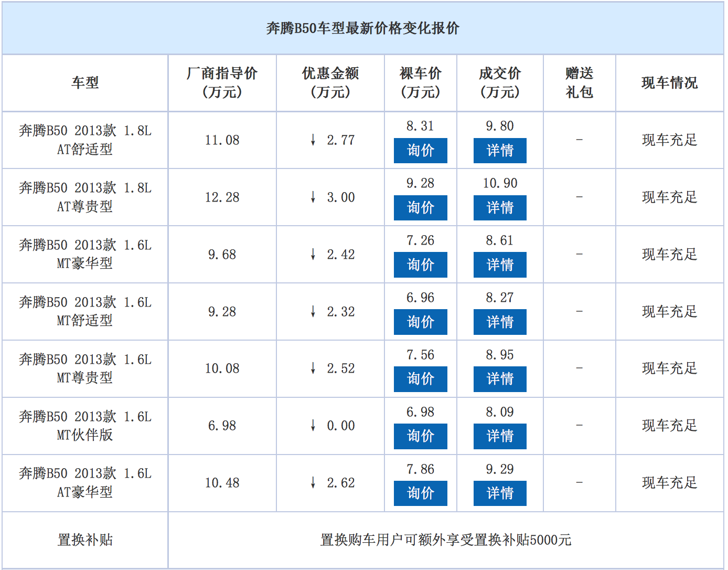The height and width of the screenshot is (570, 728).
Task: Click 现车充足 in 1.8L AT舒适型 row
Action: (669, 140)
